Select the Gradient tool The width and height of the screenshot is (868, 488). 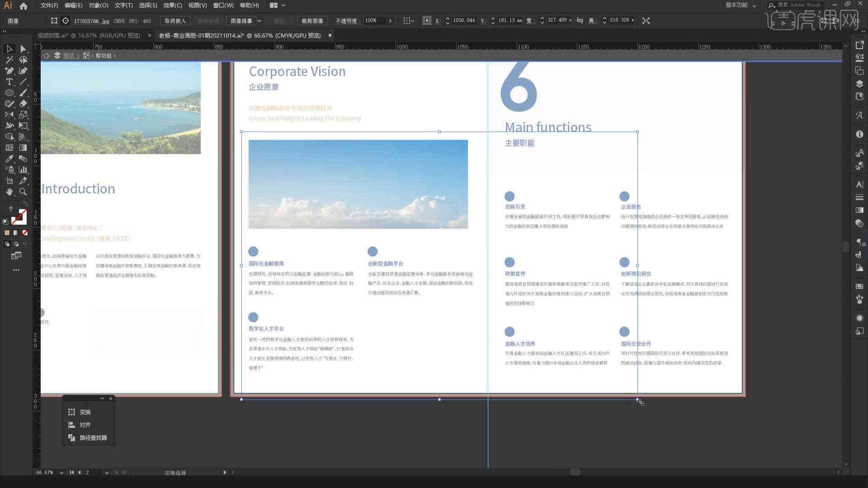pos(23,148)
